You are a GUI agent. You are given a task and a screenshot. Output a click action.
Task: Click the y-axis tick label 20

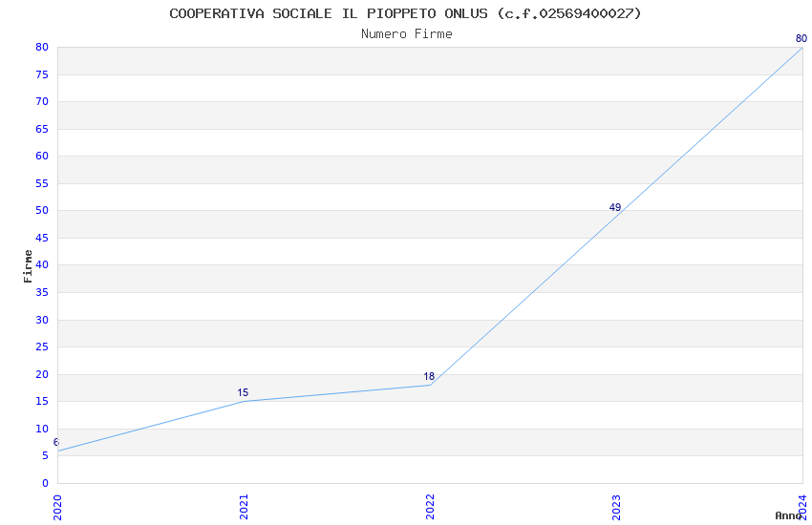click(42, 374)
